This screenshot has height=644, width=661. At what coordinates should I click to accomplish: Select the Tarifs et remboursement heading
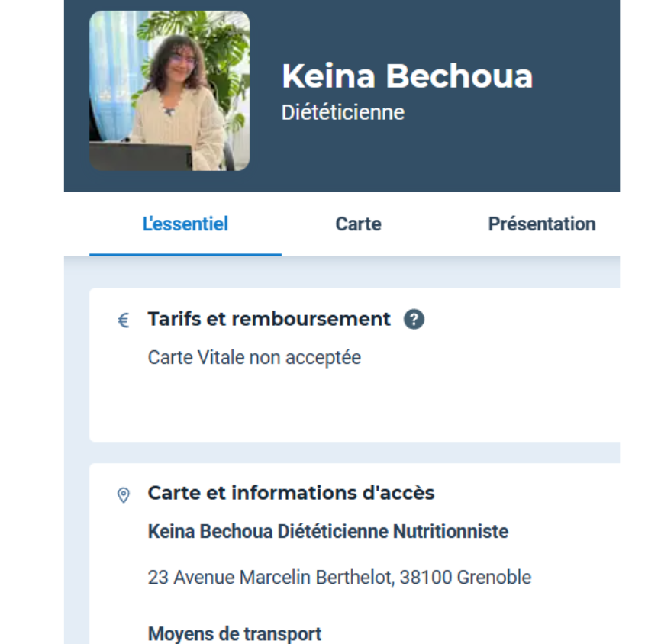[269, 319]
